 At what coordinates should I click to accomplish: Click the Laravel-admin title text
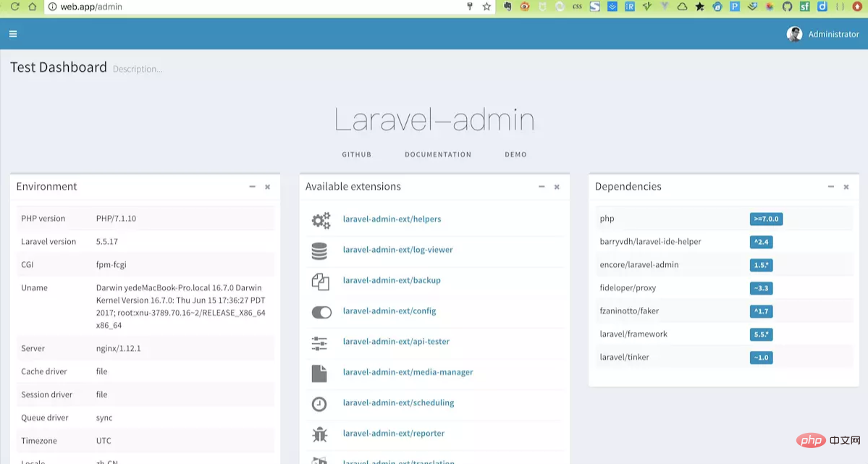click(434, 119)
